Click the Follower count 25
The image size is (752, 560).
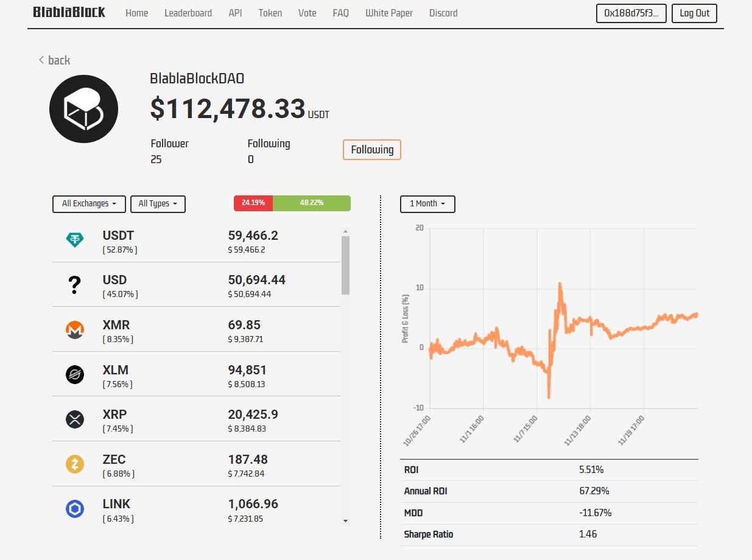click(x=156, y=159)
